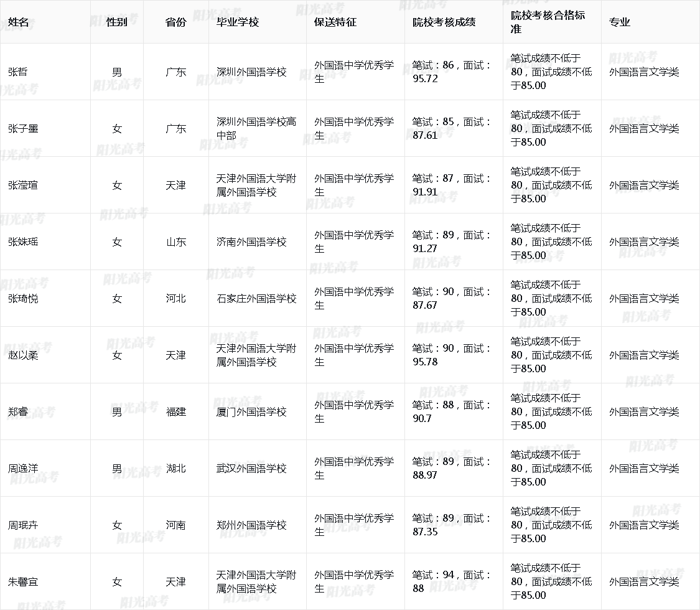Screen dimensions: 700x610
Task: Click the name 张哲 in first row
Action: [18, 72]
